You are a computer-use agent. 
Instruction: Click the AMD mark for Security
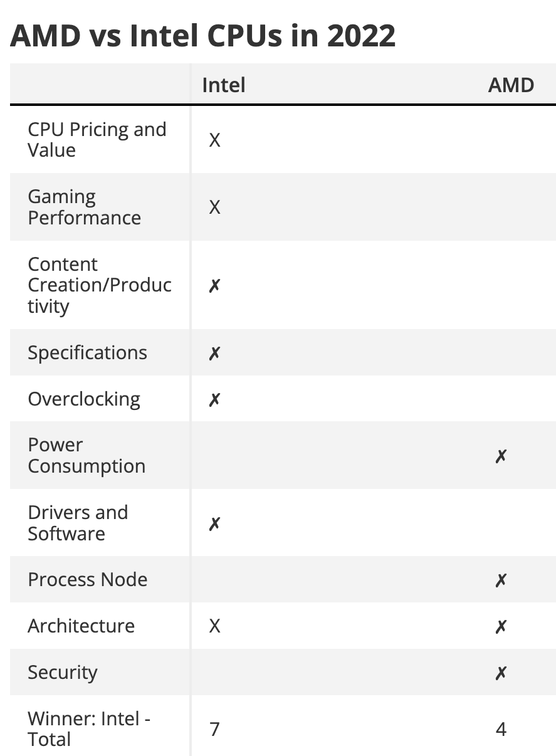coord(500,673)
